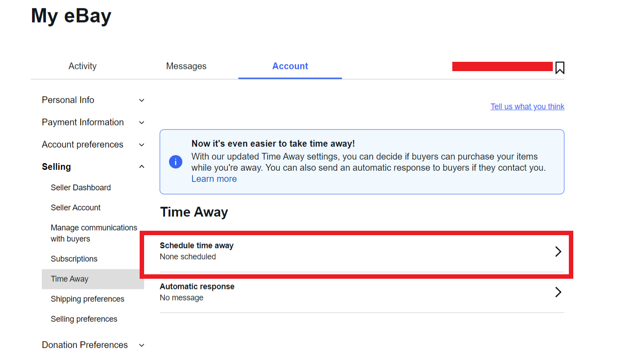
Task: Expand the Account preferences section
Action: (x=141, y=145)
